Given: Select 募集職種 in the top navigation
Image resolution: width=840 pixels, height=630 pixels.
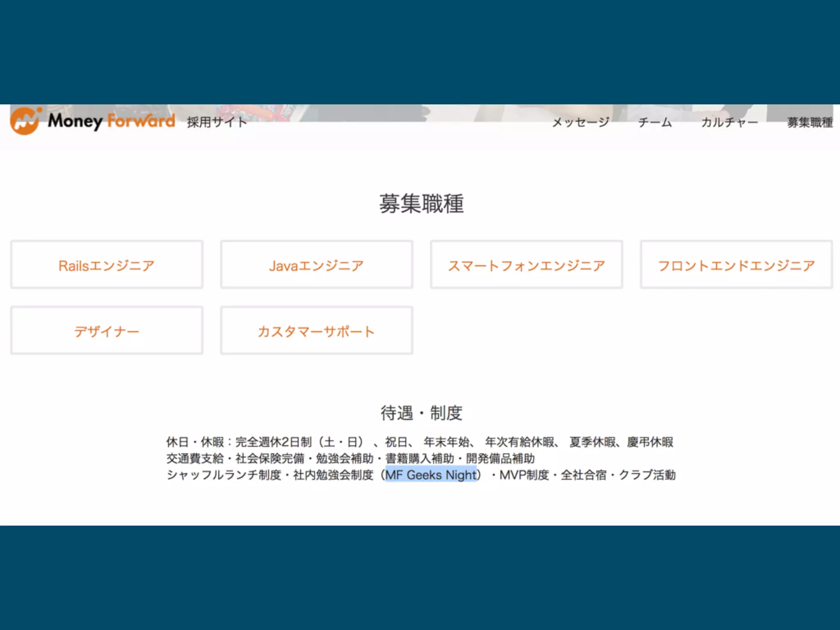Looking at the screenshot, I should pyautogui.click(x=810, y=122).
